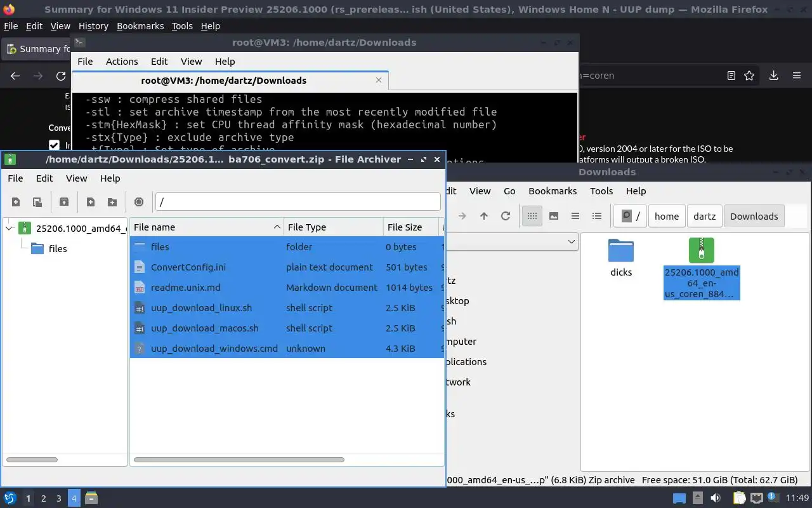This screenshot has width=812, height=508.
Task: Click the archive location path field
Action: [298, 202]
